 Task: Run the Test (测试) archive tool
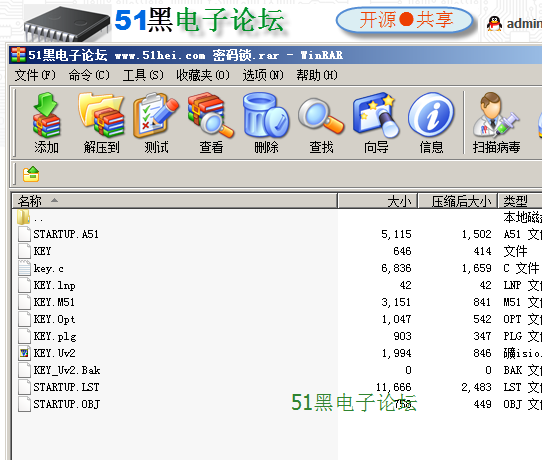coord(156,123)
